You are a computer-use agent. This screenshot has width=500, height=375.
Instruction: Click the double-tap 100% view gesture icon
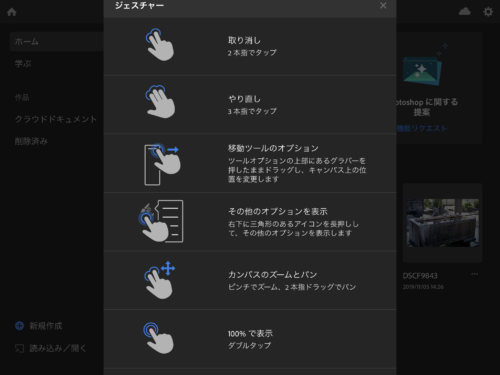[158, 338]
